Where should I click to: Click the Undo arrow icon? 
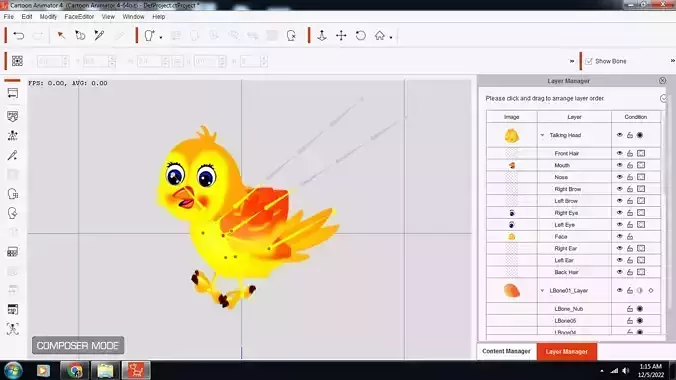(19, 35)
